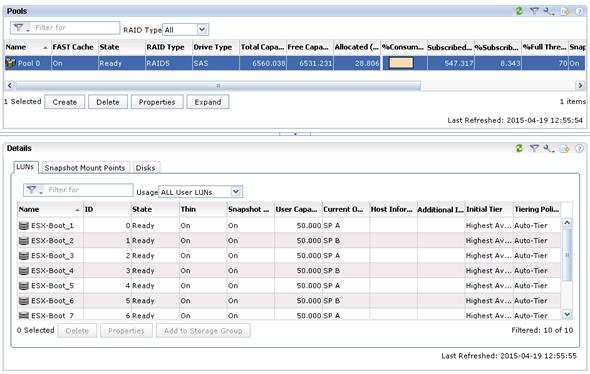Sort Pools by Drive Type column

pos(216,47)
